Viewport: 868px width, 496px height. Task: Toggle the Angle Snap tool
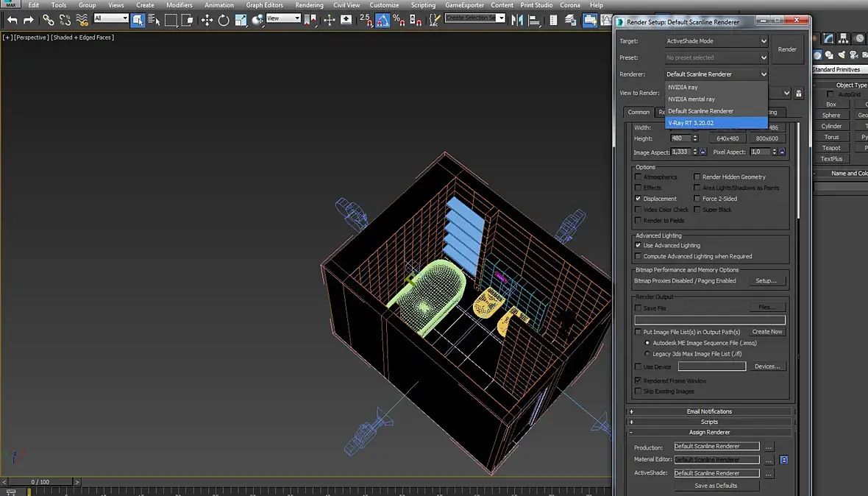(x=383, y=20)
